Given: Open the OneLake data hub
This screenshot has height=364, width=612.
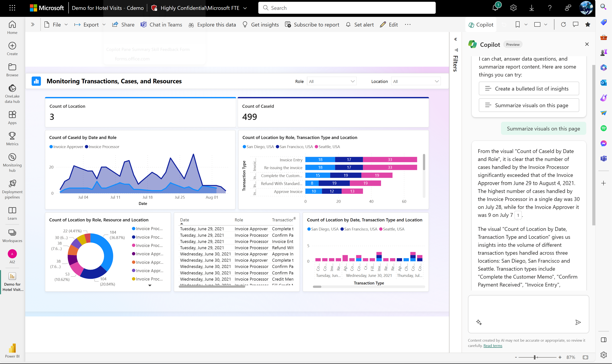Looking at the screenshot, I should 12,93.
